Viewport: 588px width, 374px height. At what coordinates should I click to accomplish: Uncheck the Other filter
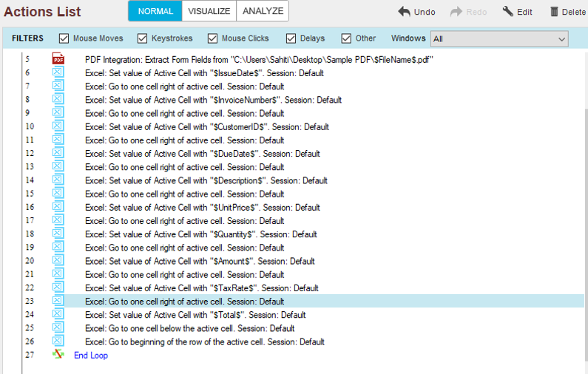tap(346, 38)
